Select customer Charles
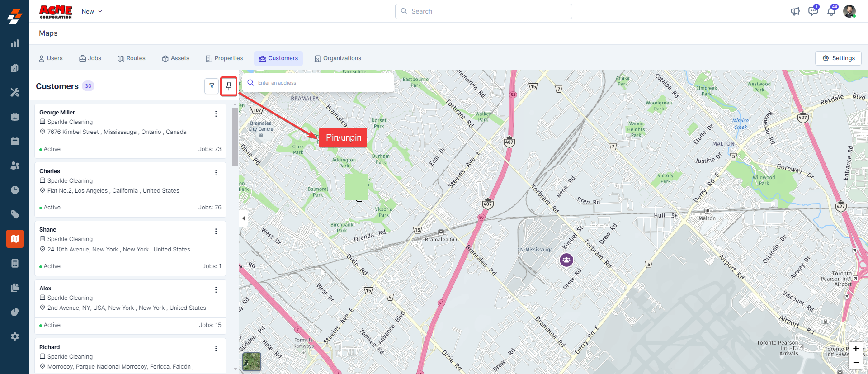Screen dimensions: 868x374 pyautogui.click(x=50, y=171)
